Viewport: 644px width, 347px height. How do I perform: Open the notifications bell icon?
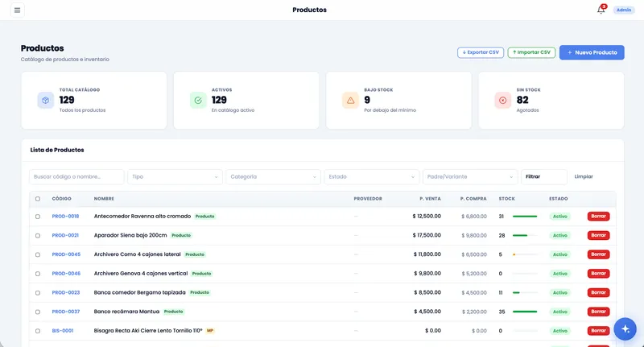(x=601, y=10)
